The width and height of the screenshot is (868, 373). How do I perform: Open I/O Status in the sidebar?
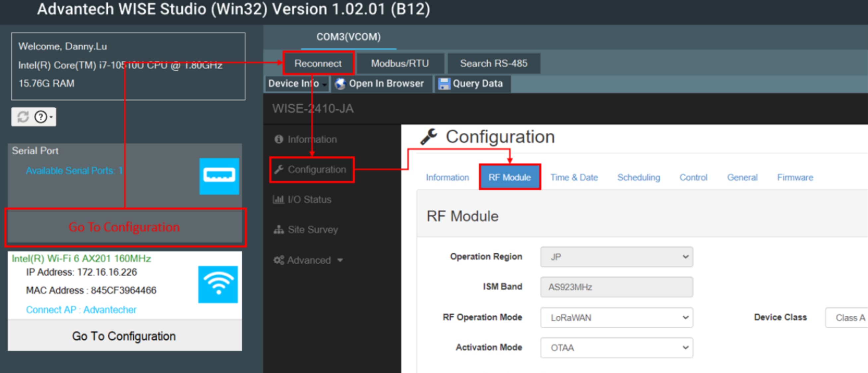click(x=302, y=200)
